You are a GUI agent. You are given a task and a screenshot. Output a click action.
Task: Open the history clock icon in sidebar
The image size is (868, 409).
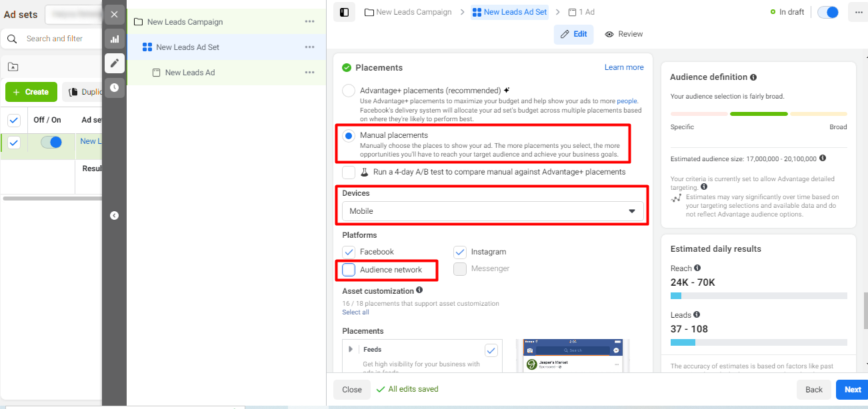coord(114,87)
